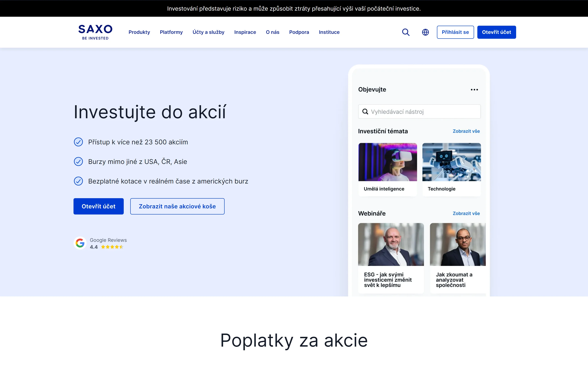Open the Umělá inteligence theme thumbnail

point(387,162)
